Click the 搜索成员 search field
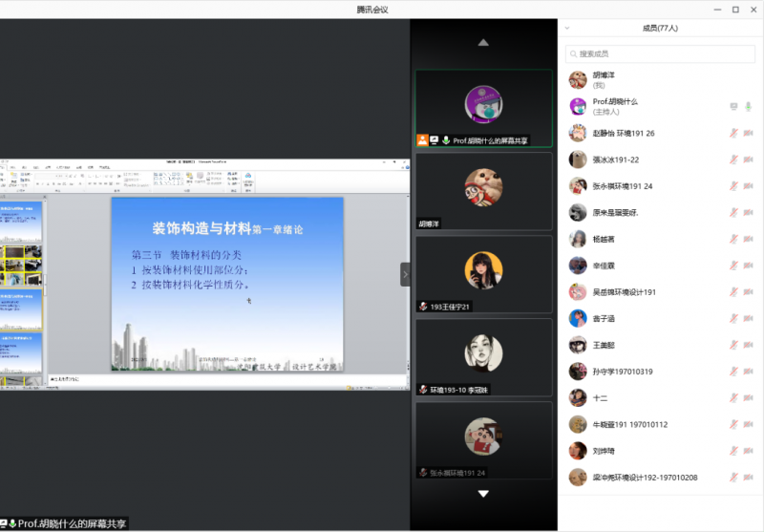The image size is (764, 532). [660, 53]
